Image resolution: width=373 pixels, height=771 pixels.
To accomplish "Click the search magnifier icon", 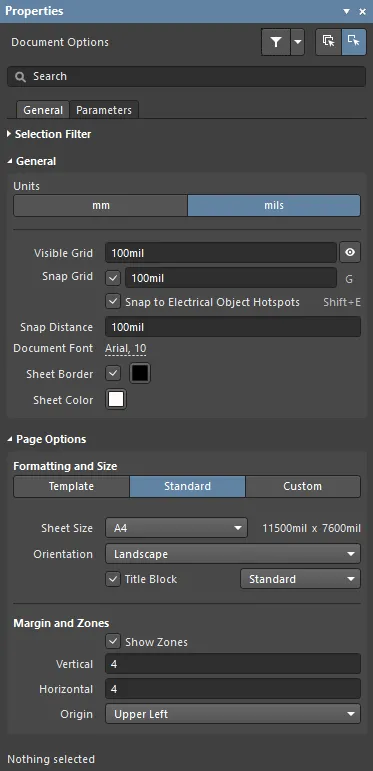I will tap(20, 77).
